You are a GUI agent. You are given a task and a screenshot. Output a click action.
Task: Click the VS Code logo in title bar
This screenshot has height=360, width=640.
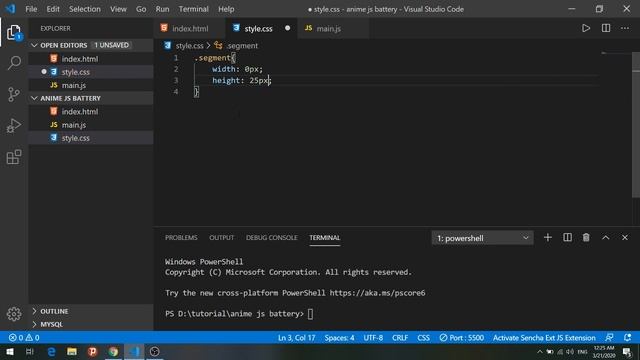pyautogui.click(x=10, y=9)
